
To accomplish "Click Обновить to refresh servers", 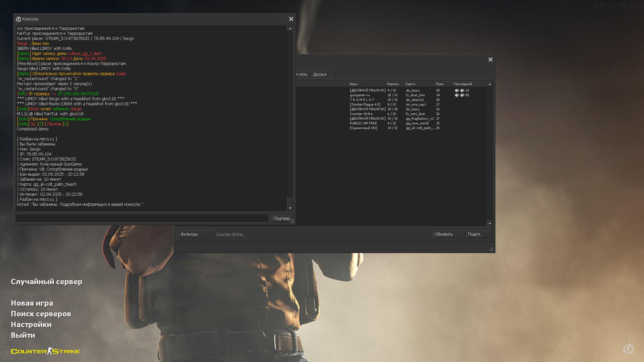I will click(448, 234).
